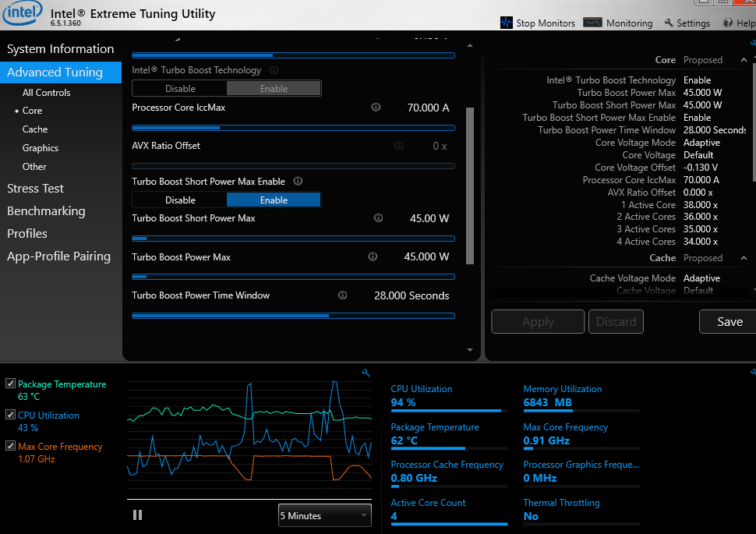
Task: Click the tuning panel scroll down arrow
Action: (x=470, y=350)
